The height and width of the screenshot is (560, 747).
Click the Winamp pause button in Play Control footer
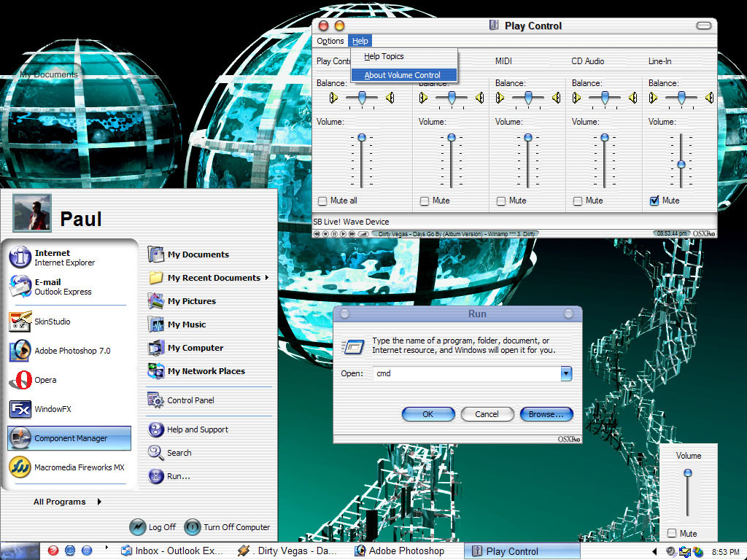tap(334, 234)
